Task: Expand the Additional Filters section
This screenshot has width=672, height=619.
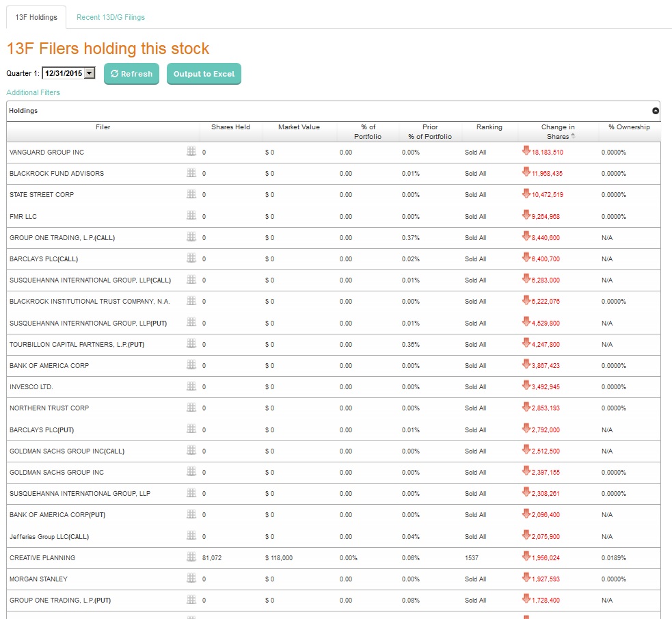Action: [x=33, y=92]
